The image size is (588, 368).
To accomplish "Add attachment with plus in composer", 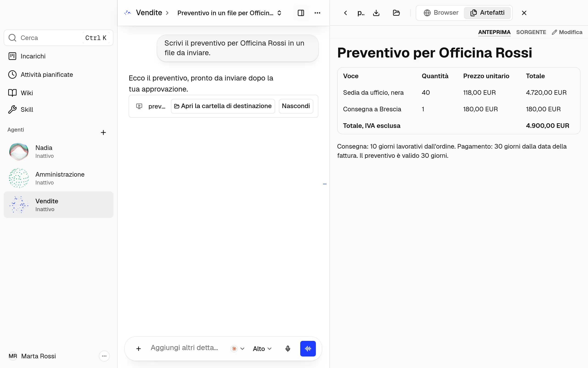I will [x=139, y=348].
